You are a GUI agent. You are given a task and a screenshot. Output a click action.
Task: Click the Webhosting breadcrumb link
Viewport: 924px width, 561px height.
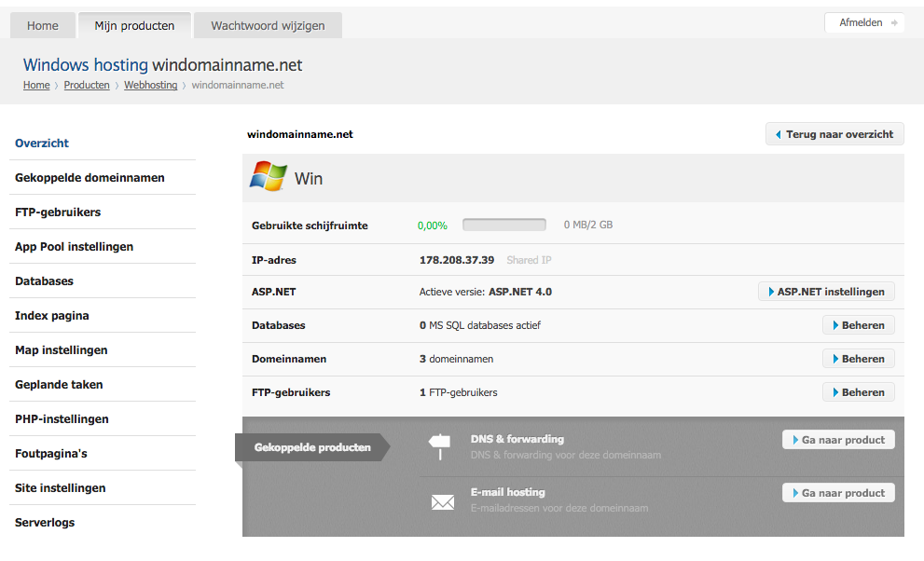[150, 85]
